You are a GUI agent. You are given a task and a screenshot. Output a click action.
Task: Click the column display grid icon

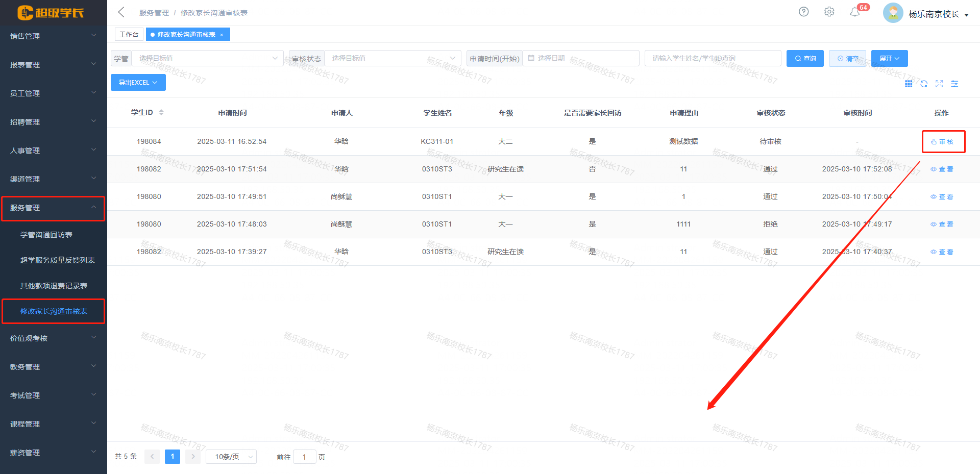[909, 84]
